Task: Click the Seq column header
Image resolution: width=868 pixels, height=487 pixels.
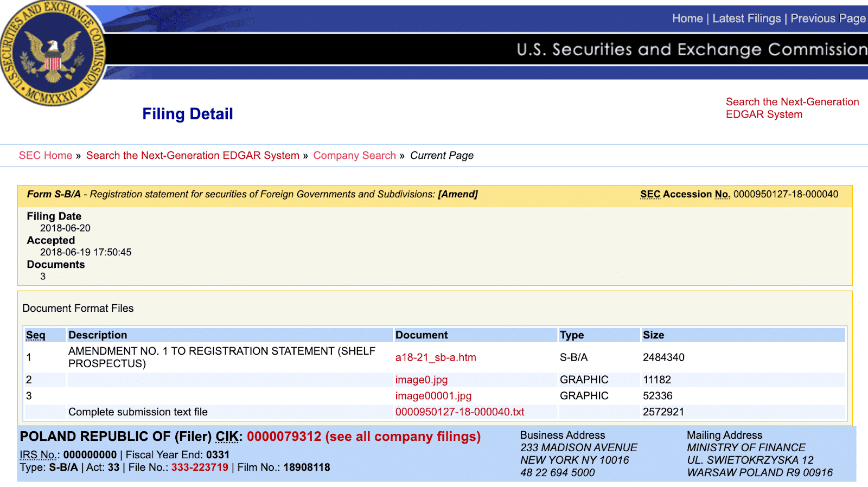Action: (x=36, y=335)
